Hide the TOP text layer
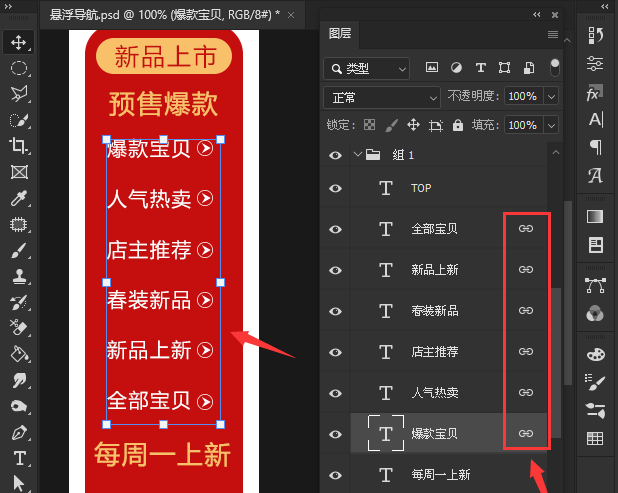This screenshot has height=493, width=618. (x=335, y=188)
